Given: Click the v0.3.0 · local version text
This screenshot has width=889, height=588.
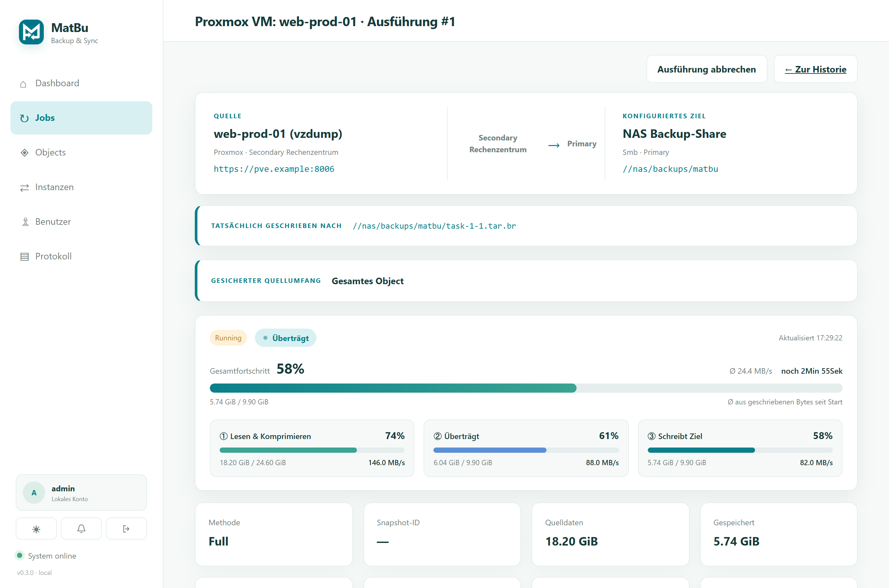Looking at the screenshot, I should click(x=34, y=573).
